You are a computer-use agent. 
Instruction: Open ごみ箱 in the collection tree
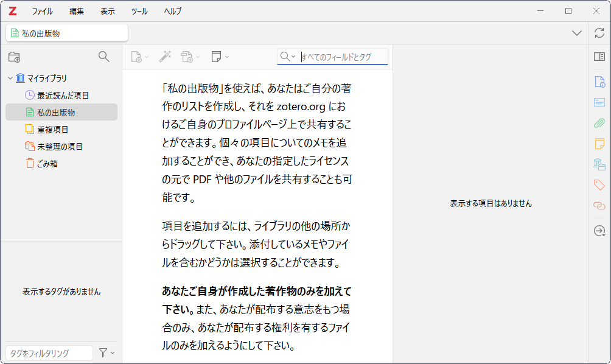coord(61,164)
